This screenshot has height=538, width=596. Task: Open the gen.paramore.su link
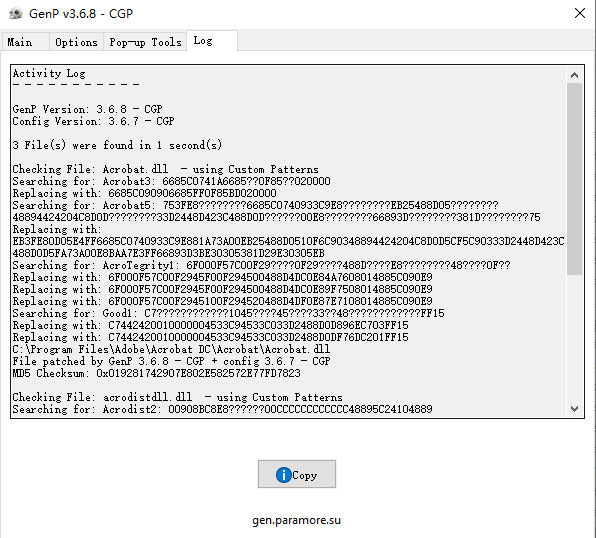click(x=296, y=520)
